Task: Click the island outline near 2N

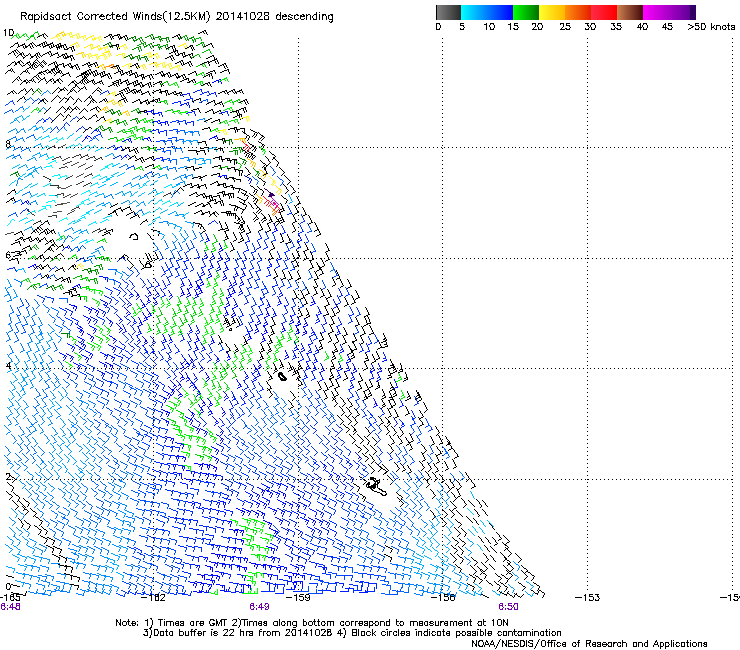Action: coord(376,487)
